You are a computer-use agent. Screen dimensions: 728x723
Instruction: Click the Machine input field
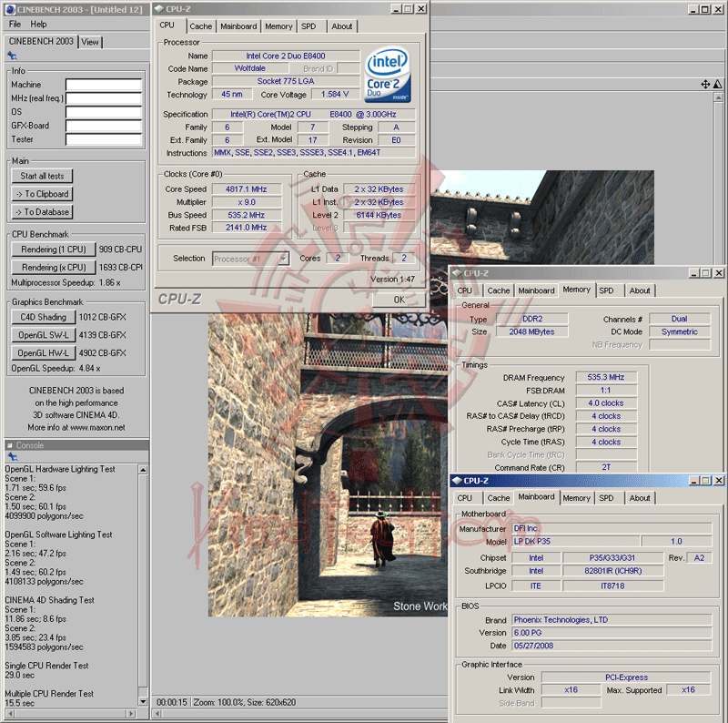104,85
